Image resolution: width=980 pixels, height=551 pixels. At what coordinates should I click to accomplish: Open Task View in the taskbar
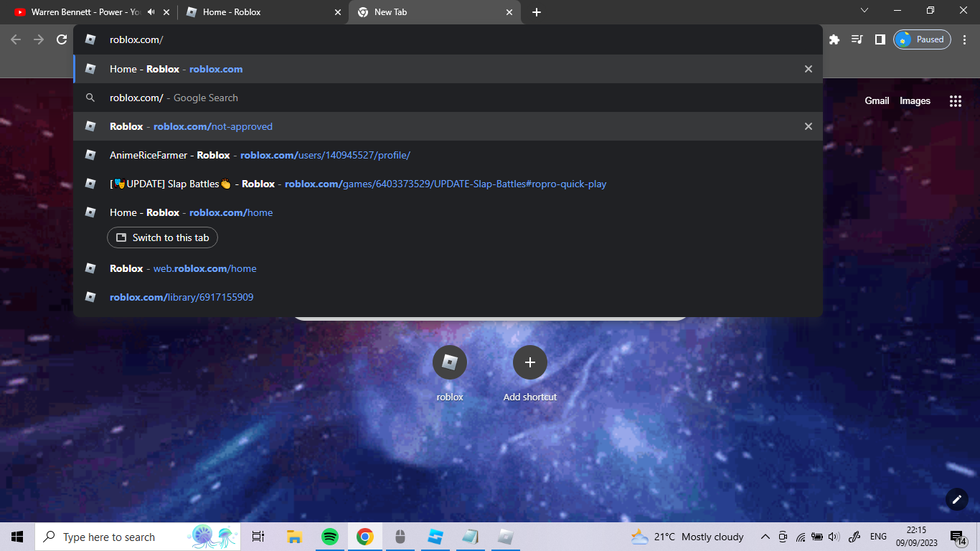(258, 537)
